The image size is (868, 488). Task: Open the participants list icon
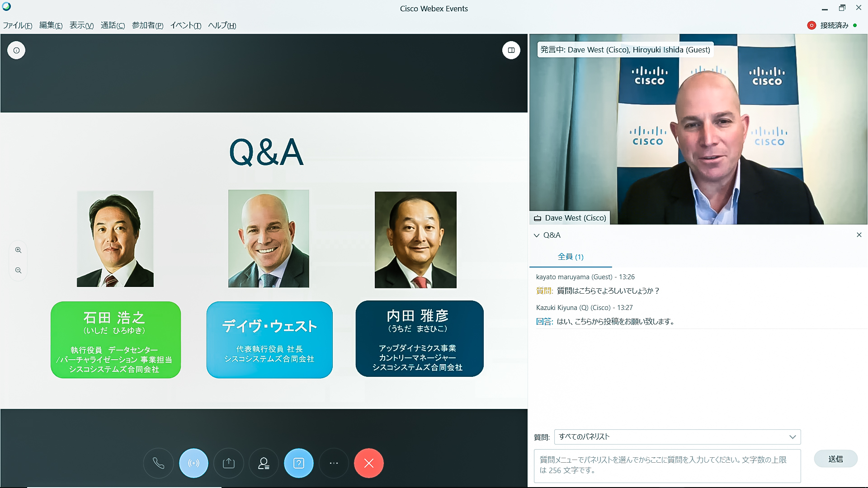264,463
